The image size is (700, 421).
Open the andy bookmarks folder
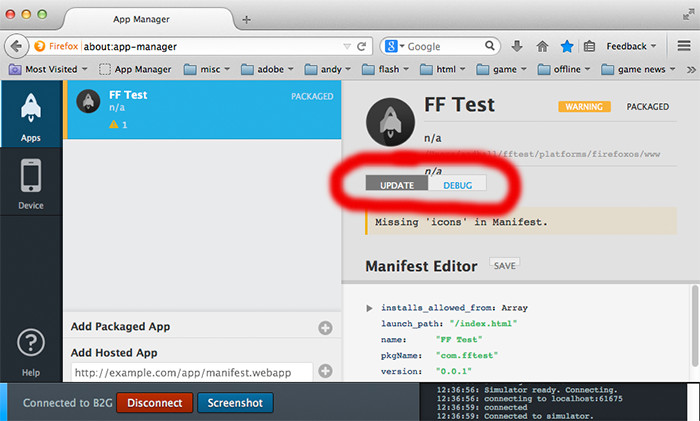coord(327,69)
